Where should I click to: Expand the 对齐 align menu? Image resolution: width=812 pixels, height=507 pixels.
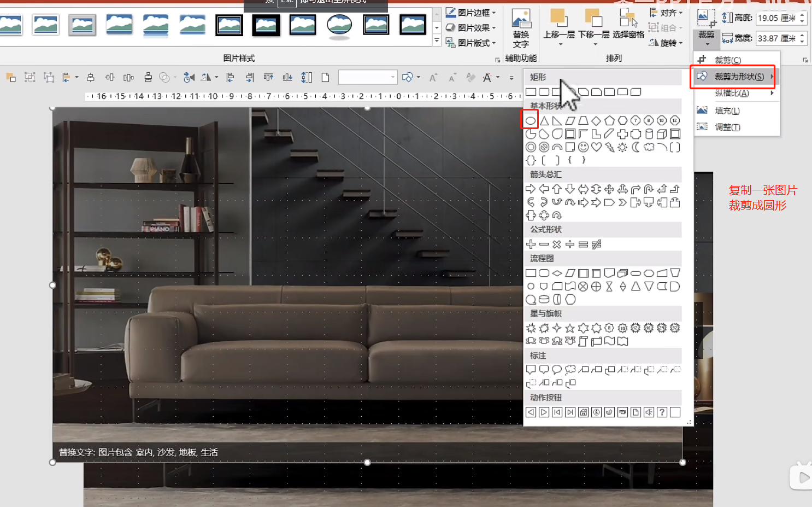pos(666,13)
